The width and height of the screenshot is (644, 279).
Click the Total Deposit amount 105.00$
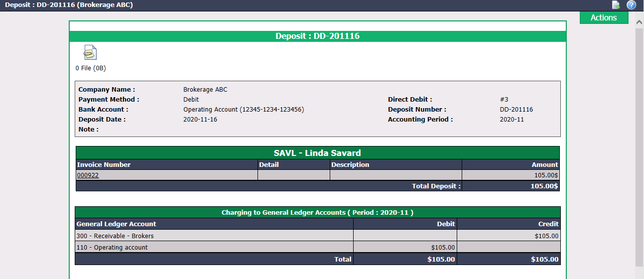point(544,186)
